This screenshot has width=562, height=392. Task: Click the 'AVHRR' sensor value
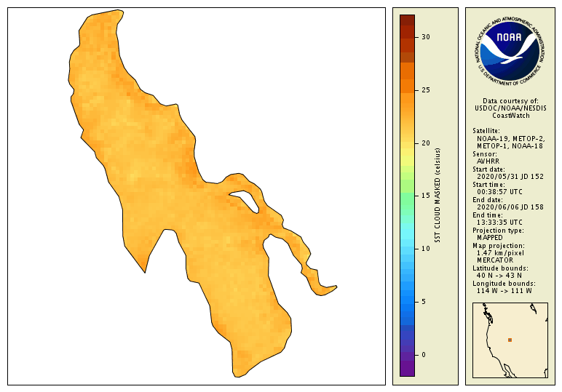[488, 161]
